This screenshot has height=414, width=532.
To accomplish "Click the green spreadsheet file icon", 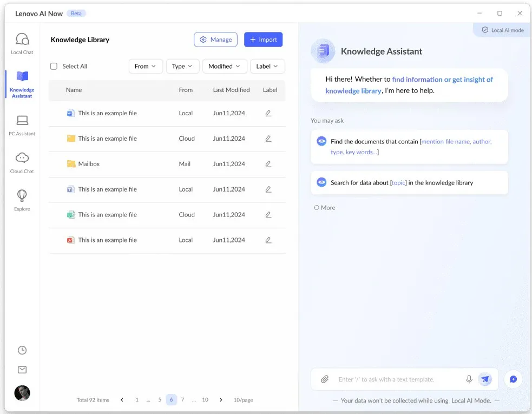I will point(70,215).
